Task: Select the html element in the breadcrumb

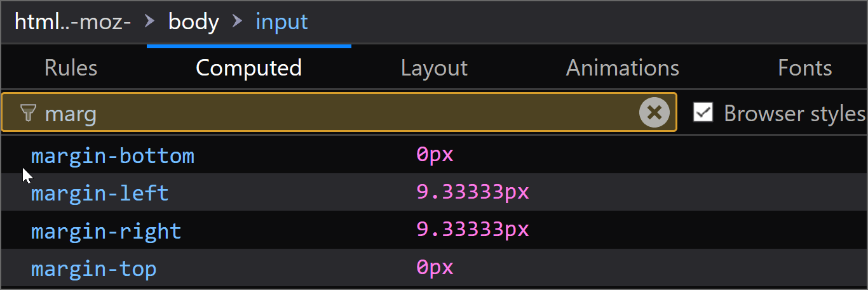Action: tap(72, 22)
